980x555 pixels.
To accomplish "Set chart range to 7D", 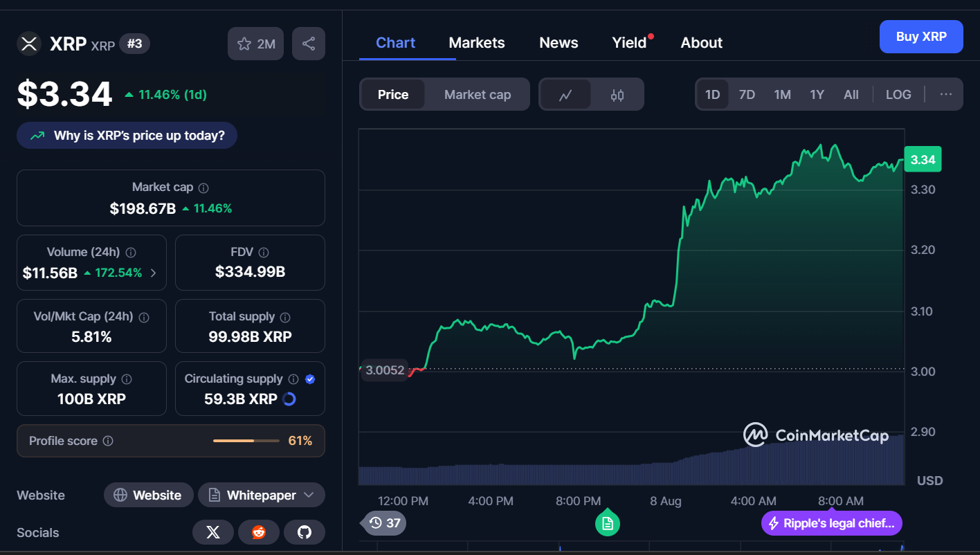I will pos(747,95).
